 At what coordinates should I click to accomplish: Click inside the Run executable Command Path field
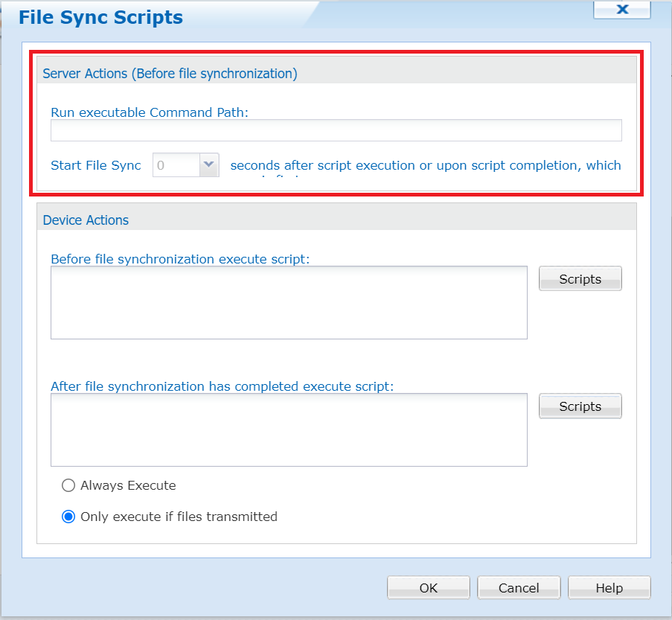coord(335,130)
